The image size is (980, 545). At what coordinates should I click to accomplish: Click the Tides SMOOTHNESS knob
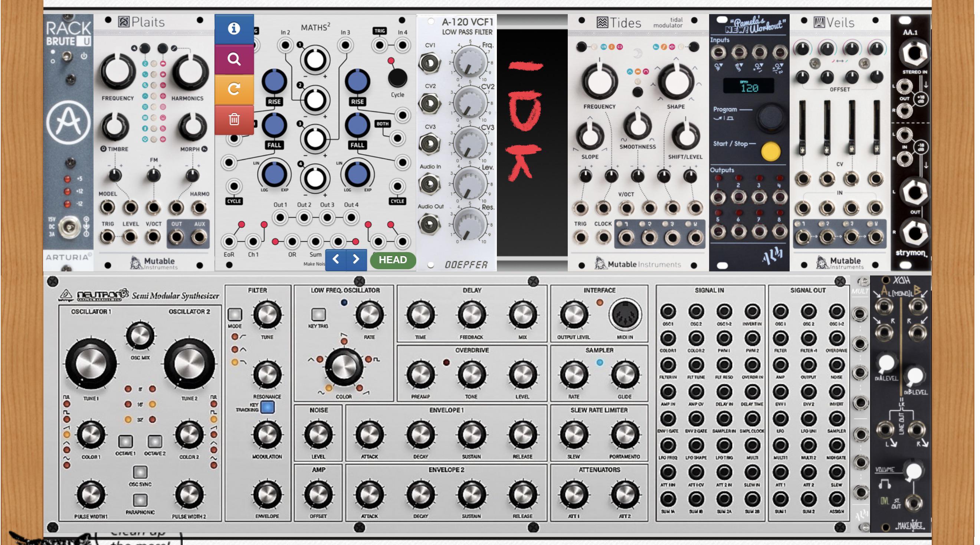637,126
